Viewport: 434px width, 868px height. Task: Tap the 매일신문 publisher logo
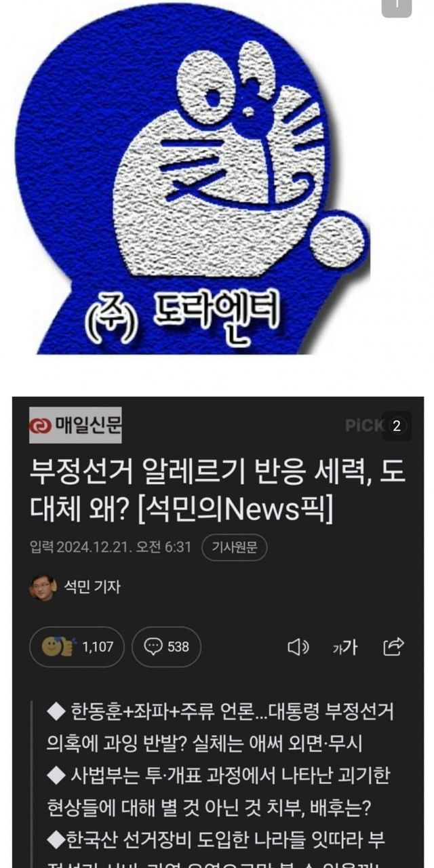point(75,425)
